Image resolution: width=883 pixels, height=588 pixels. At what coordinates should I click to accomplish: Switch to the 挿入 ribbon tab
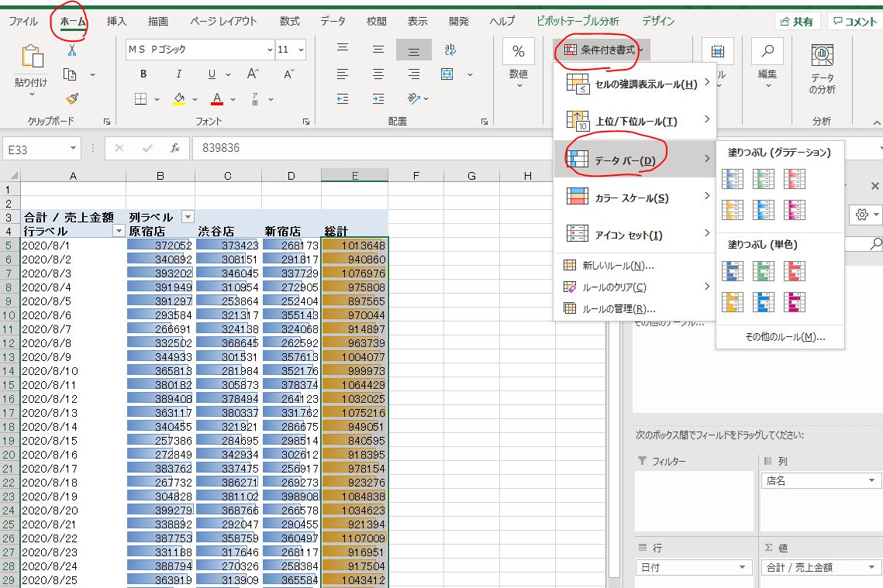click(117, 21)
